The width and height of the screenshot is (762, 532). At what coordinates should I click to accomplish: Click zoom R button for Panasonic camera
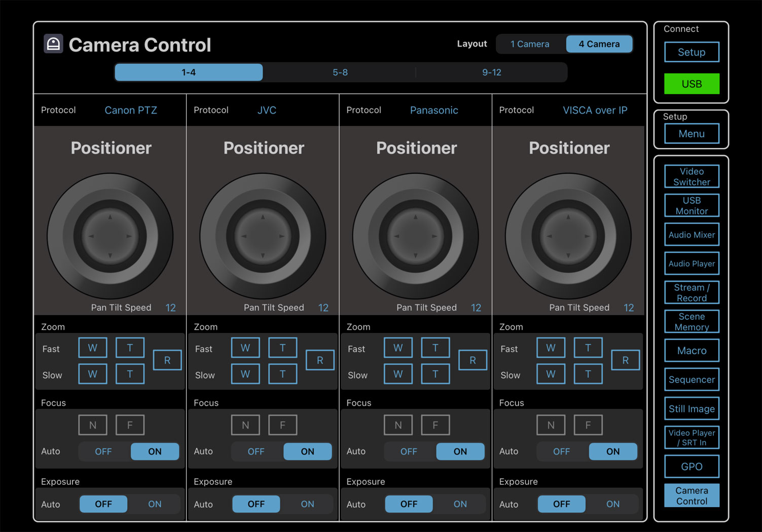[x=473, y=360]
